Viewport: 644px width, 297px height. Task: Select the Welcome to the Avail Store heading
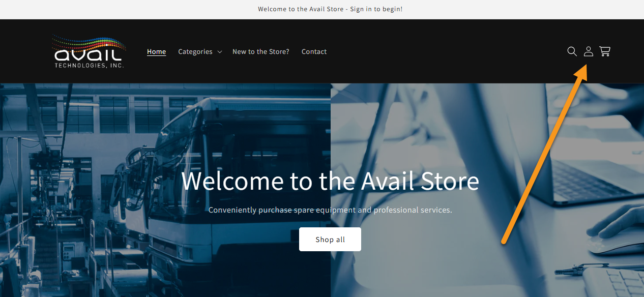pos(330,181)
